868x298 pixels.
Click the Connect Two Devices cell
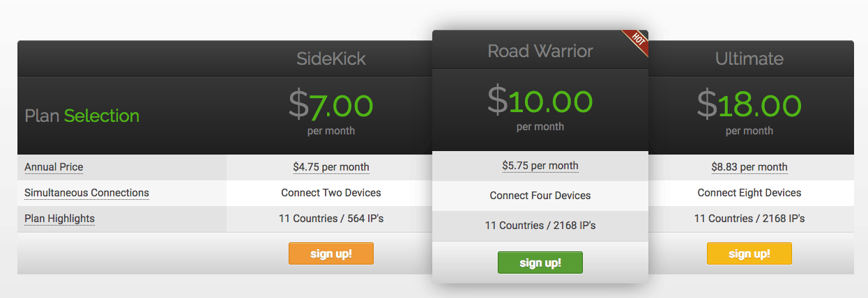coord(331,193)
